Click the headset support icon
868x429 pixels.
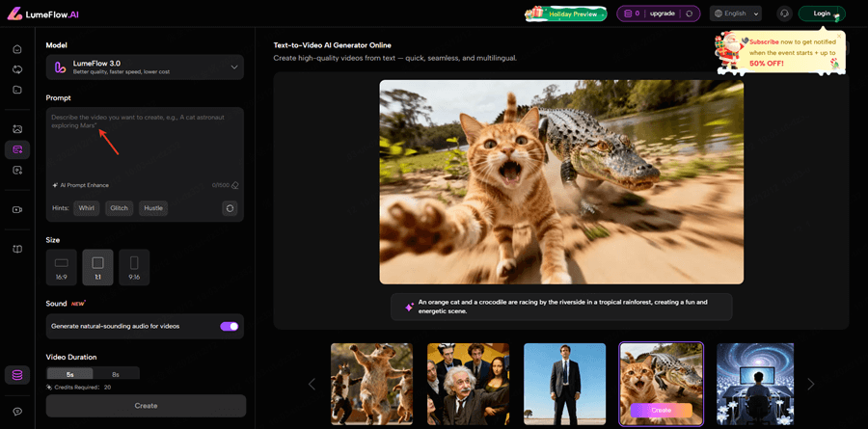point(784,13)
